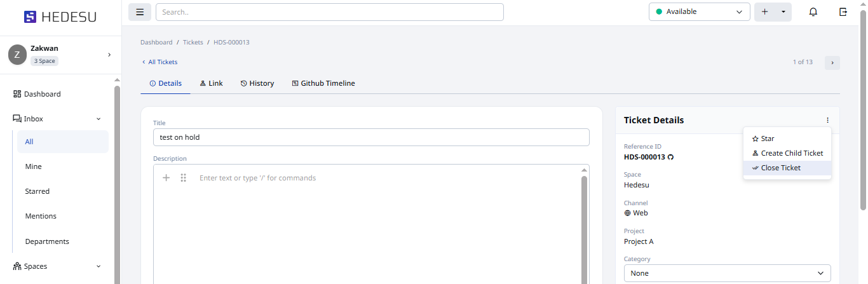Expand the Category dropdown set to None
Viewport: 868px width, 284px height.
[727, 273]
